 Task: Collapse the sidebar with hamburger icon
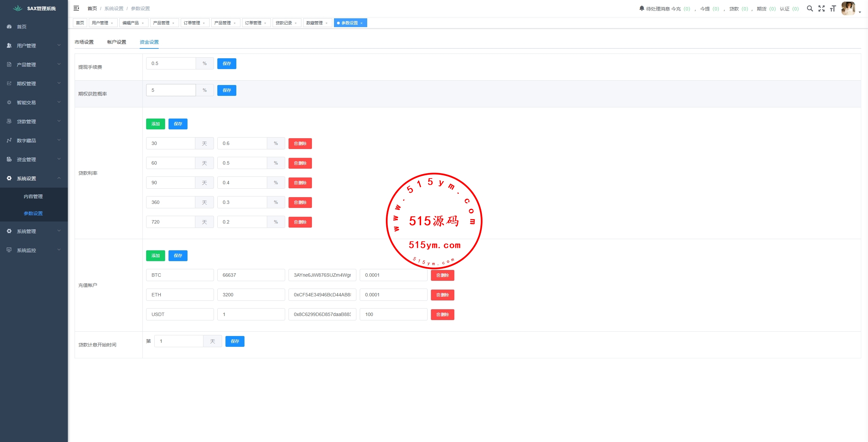[76, 8]
